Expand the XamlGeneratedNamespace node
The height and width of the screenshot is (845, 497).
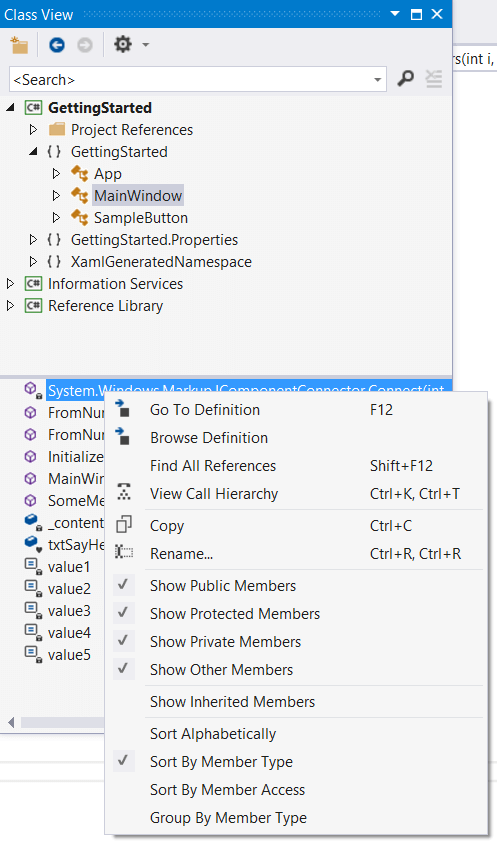[x=33, y=262]
